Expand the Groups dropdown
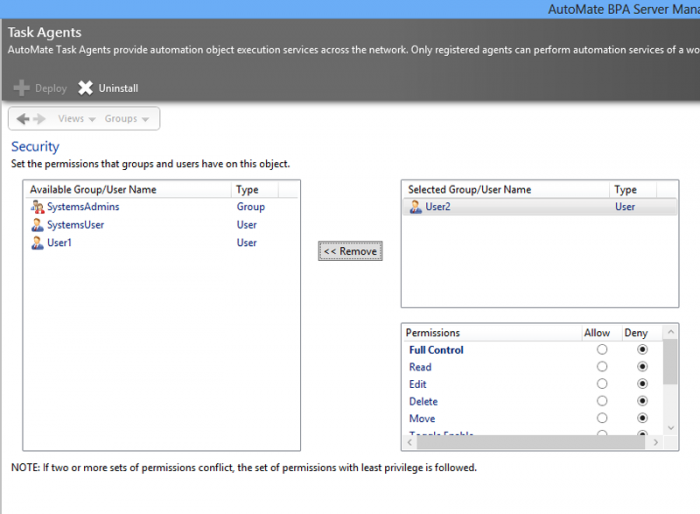Screen dimensions: 700x514 click(x=126, y=119)
